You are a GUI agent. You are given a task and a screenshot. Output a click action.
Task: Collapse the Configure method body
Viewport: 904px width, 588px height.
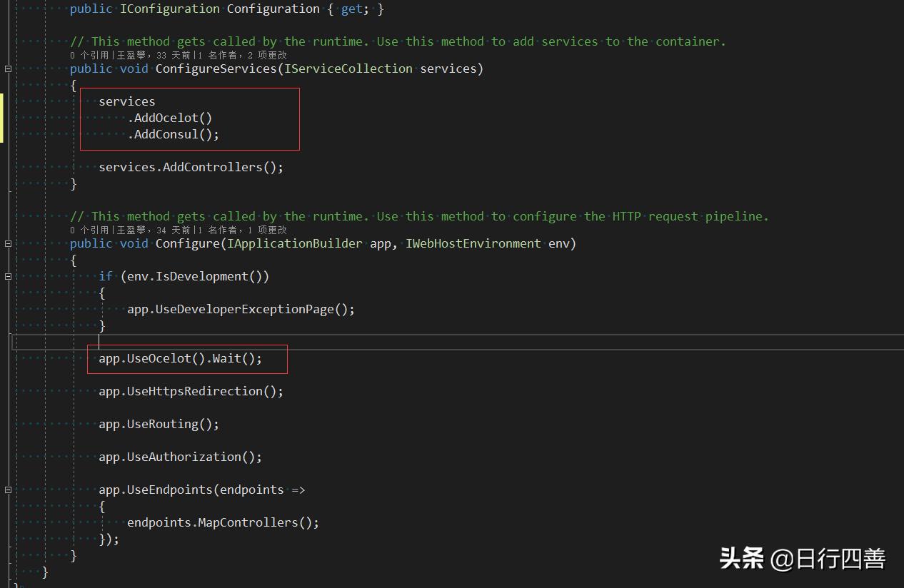pos(7,243)
